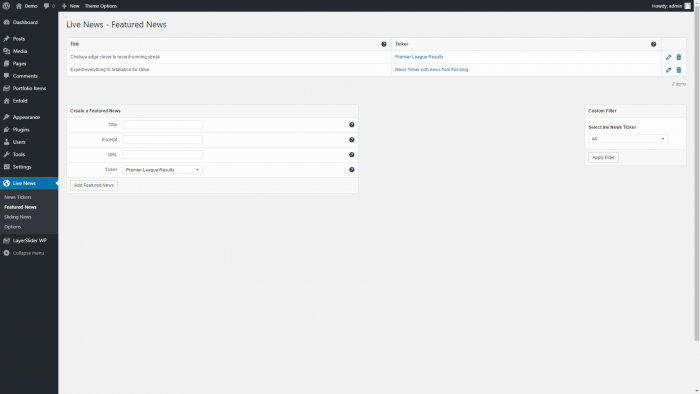Edit the Expect everything featured news row
The image size is (700, 394).
(x=668, y=70)
